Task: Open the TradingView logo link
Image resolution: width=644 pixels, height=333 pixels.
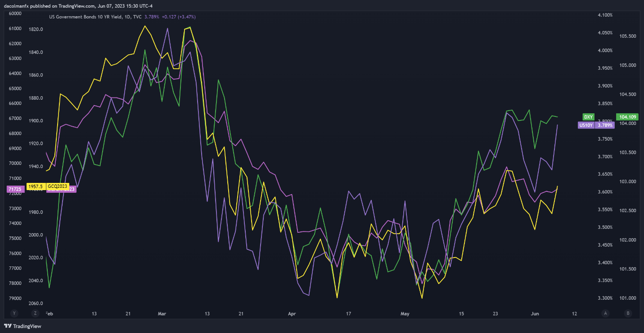Action: 23,326
